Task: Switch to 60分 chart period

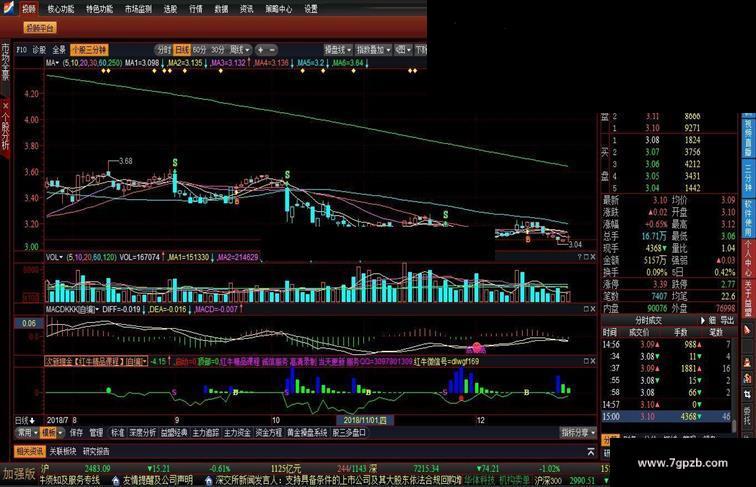Action: 200,50
